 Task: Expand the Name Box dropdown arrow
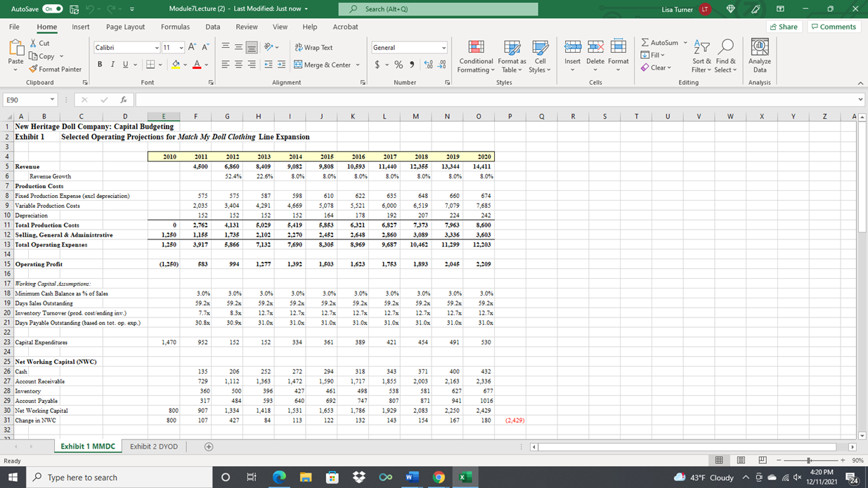(52, 100)
